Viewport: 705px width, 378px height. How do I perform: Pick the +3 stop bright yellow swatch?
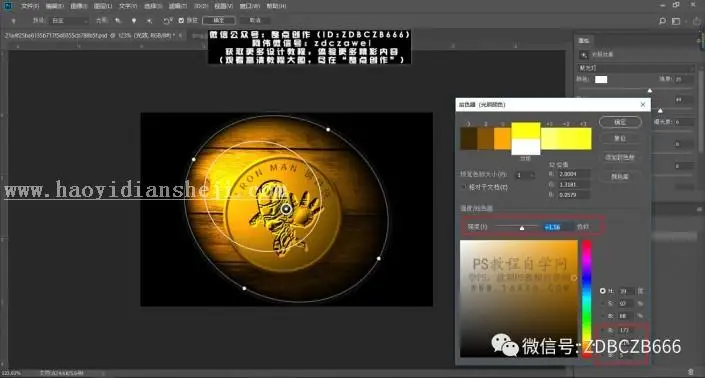click(583, 138)
